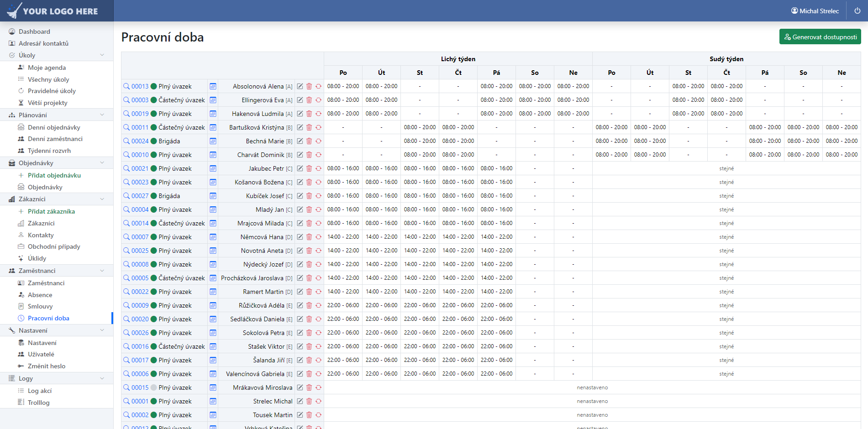Image resolution: width=868 pixels, height=429 pixels.
Task: Open Log akcí
Action: (x=40, y=391)
